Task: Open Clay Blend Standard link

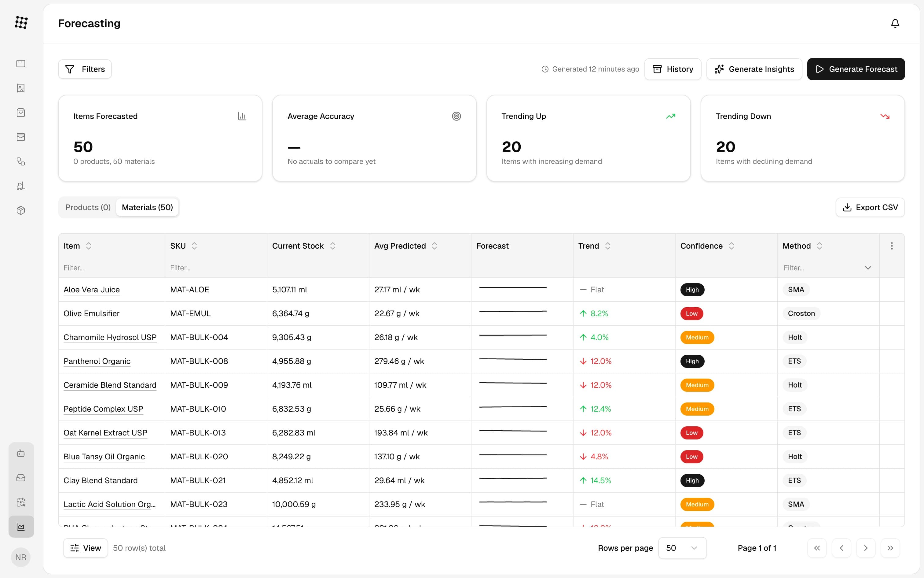Action: pyautogui.click(x=101, y=480)
